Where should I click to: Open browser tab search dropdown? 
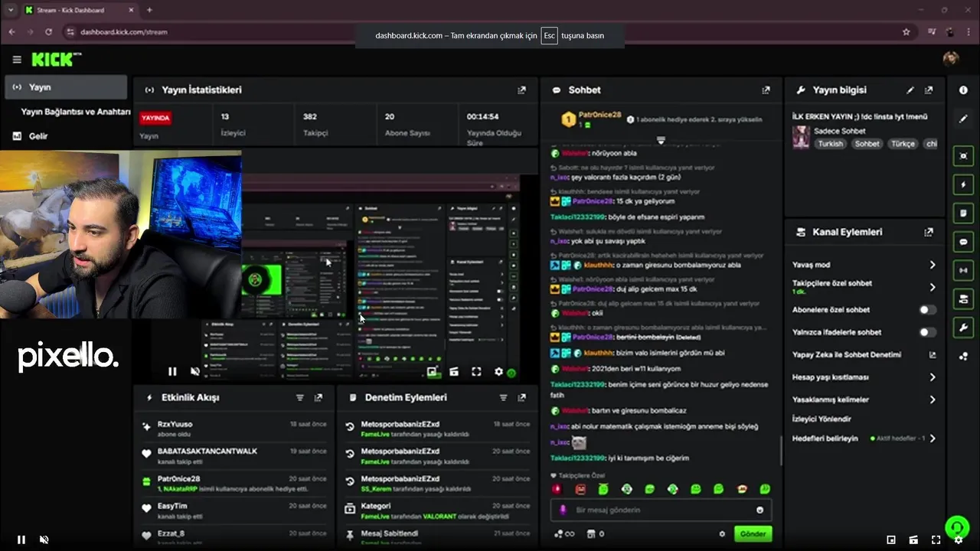pos(10,10)
